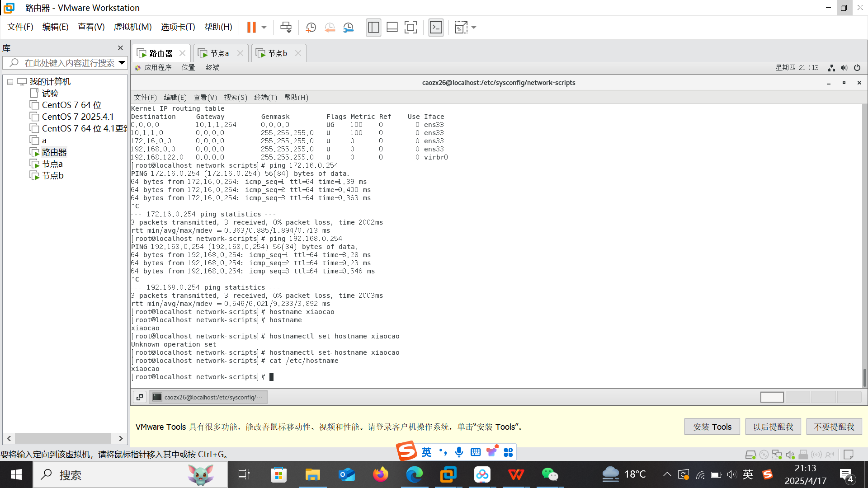Screen dimensions: 868x488
Task: Click the 不要提醒我 button
Action: point(834,427)
